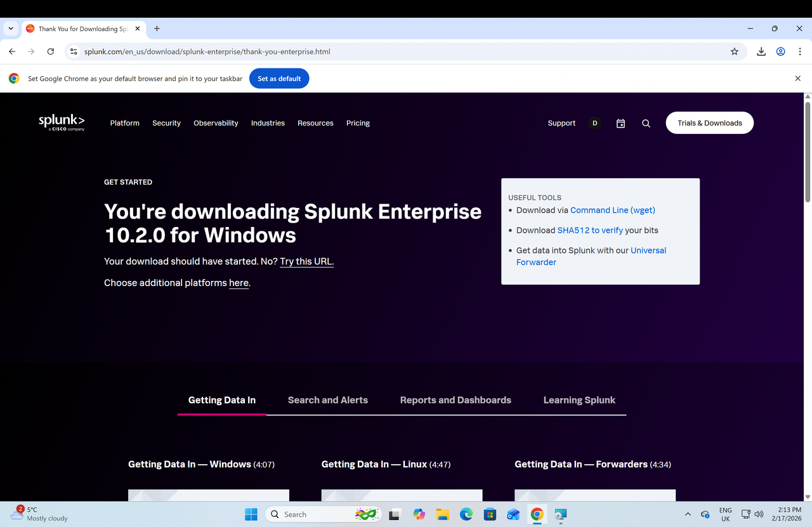Open the site search magnifier icon
The image size is (812, 527).
click(x=646, y=124)
